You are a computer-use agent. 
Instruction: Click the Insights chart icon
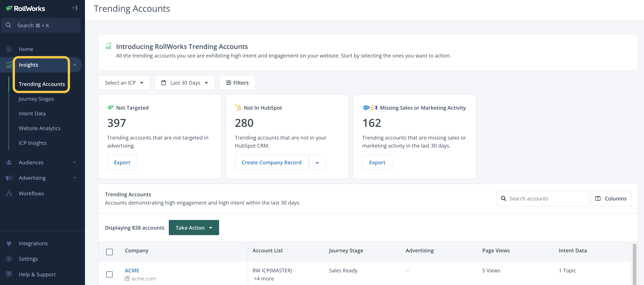click(9, 65)
